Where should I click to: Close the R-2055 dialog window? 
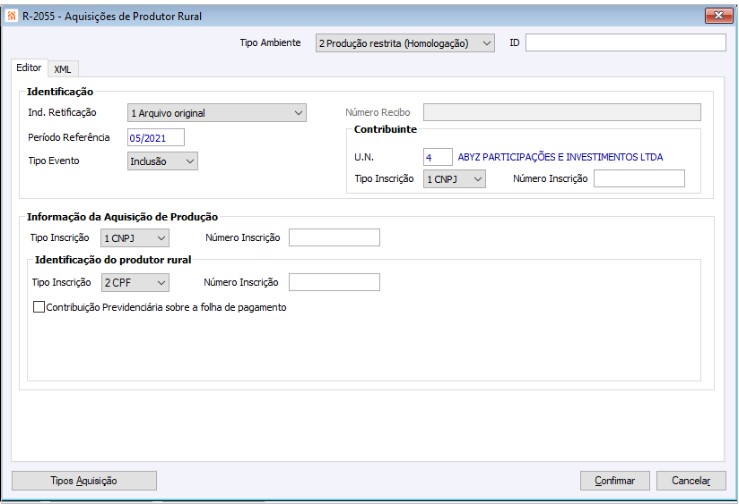tap(719, 15)
